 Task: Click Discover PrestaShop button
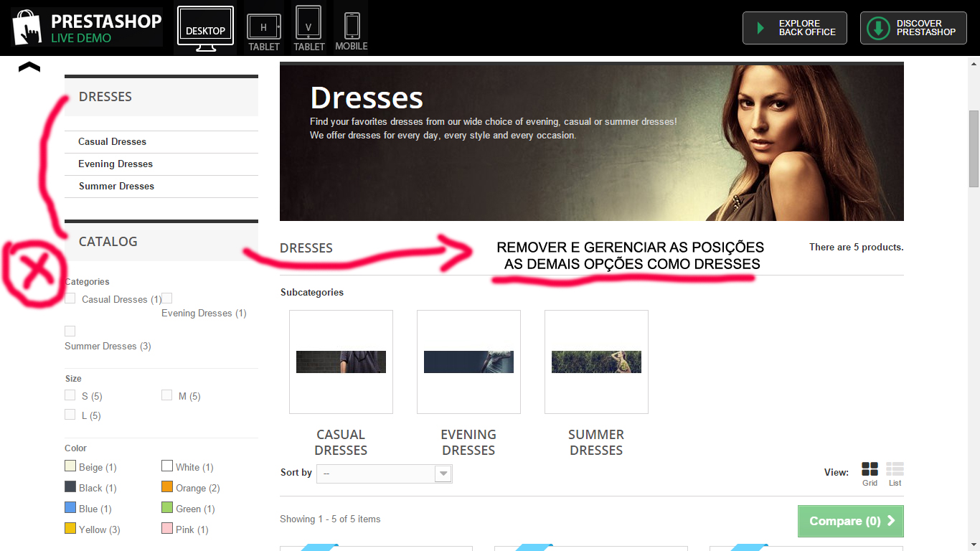[x=913, y=28]
